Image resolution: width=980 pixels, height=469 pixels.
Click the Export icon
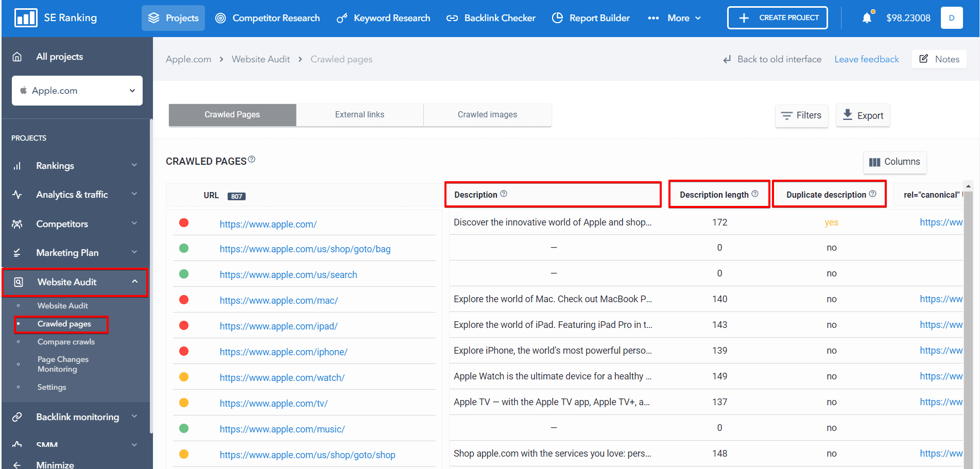coord(847,115)
